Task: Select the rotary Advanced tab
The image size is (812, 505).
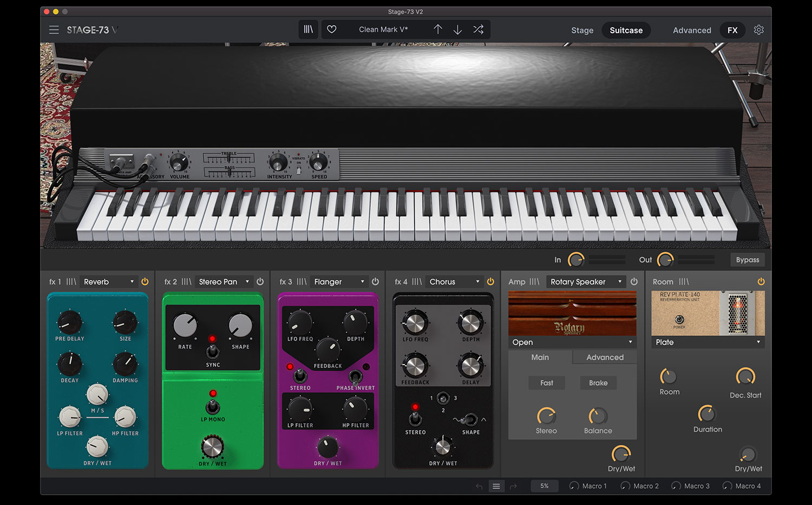Action: tap(605, 357)
